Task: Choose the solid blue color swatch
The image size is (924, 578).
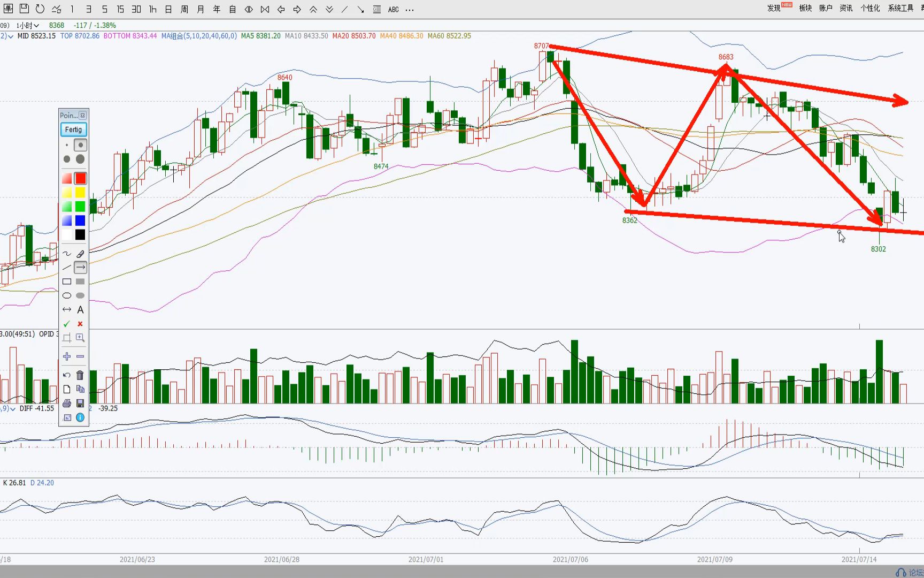Action: click(80, 220)
